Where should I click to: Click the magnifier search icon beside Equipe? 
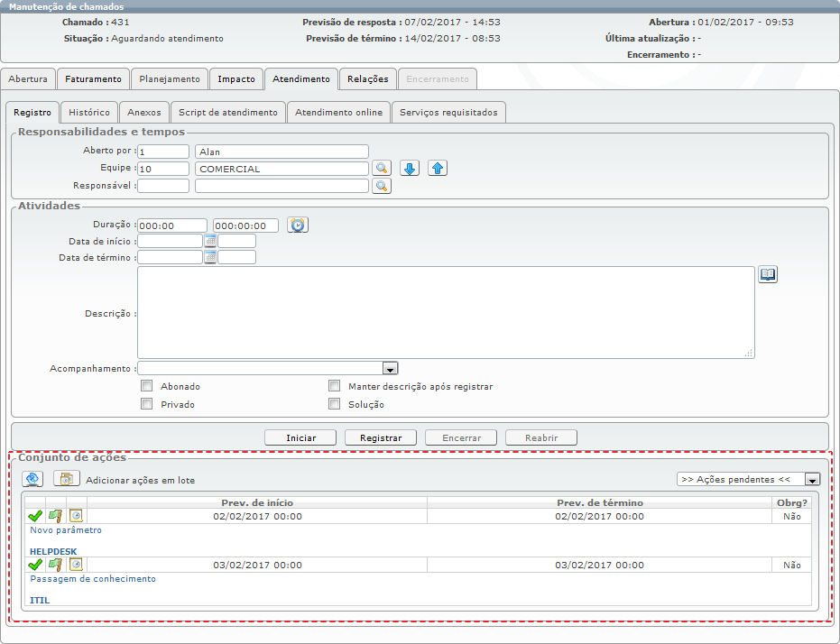[382, 168]
